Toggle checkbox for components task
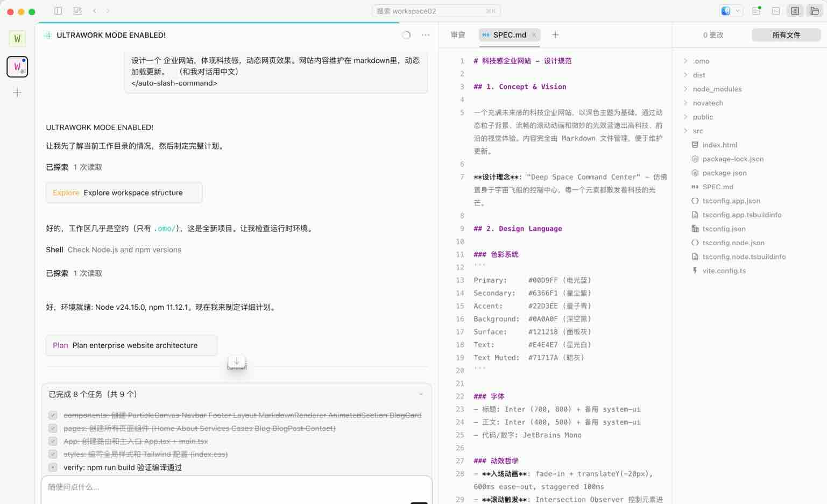827x504 pixels. point(53,415)
